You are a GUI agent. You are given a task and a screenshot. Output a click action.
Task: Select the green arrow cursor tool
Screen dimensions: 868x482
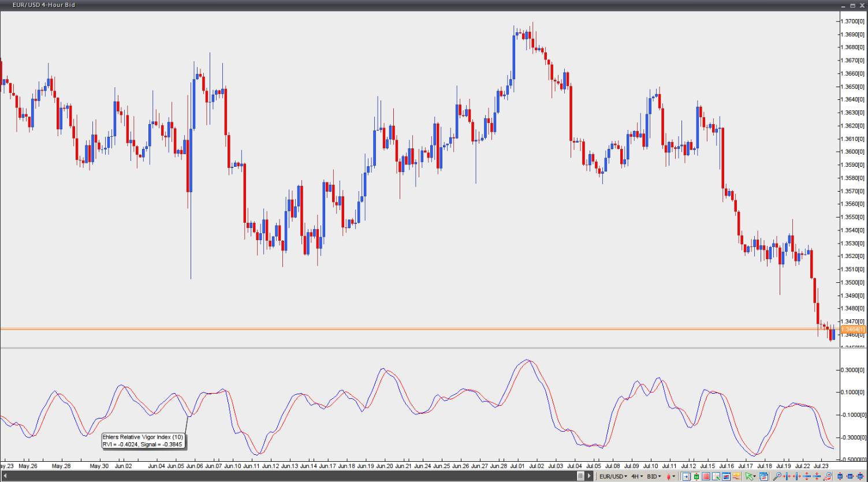(x=750, y=476)
